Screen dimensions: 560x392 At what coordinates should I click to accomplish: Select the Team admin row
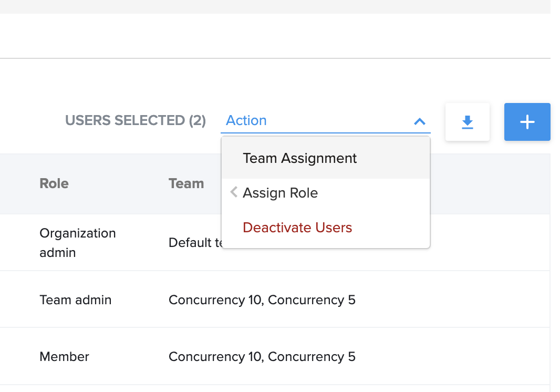coord(75,300)
